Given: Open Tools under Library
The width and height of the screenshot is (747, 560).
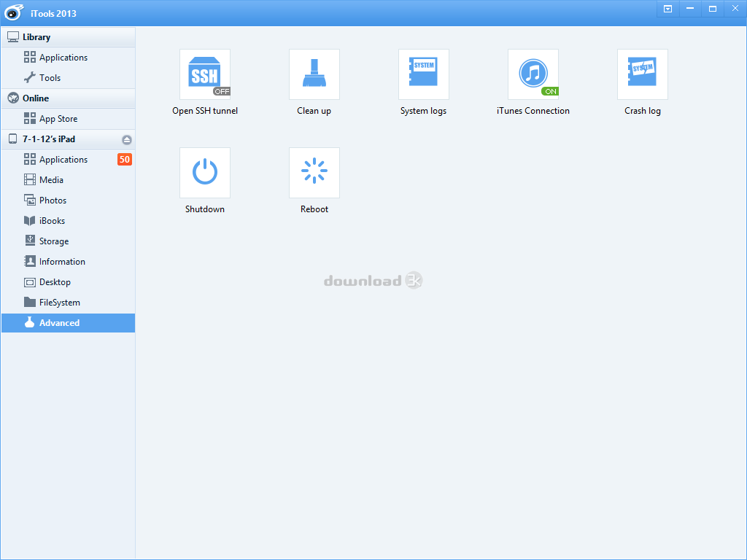Looking at the screenshot, I should click(50, 78).
